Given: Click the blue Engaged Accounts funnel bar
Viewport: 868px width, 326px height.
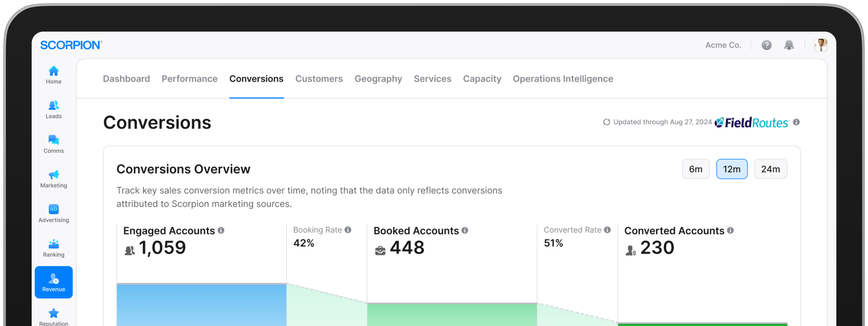Looking at the screenshot, I should [201, 305].
